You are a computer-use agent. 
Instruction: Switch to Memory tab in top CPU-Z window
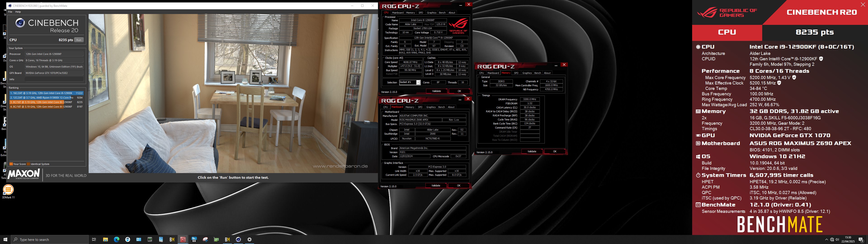410,12
